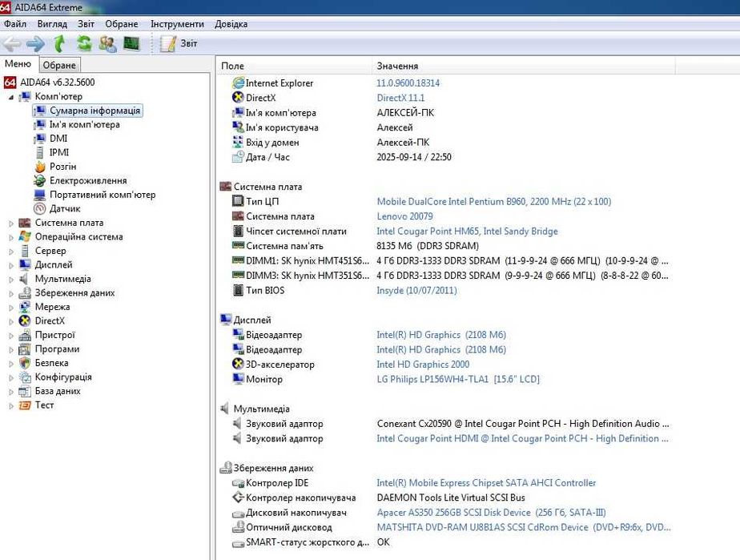Open the Internet Explorer version link 11.0.9600.18314
Screen dimensions: 740x560
point(408,83)
